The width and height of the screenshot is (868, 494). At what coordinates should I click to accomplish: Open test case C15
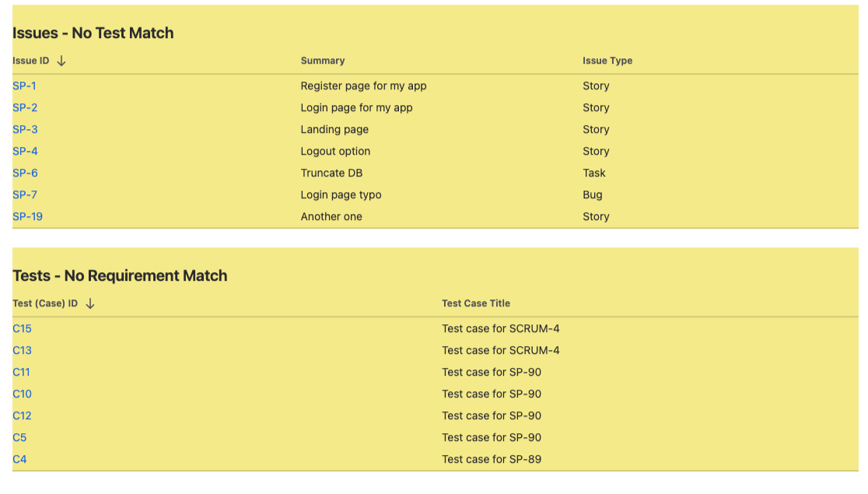[x=22, y=328]
